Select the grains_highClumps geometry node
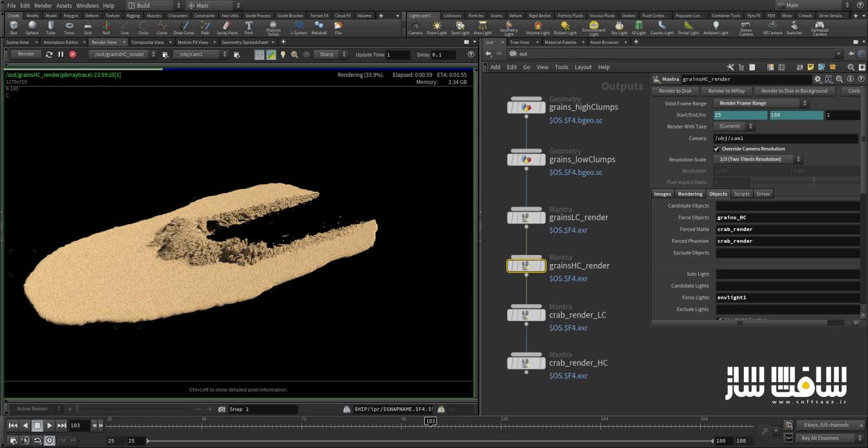 pyautogui.click(x=526, y=107)
